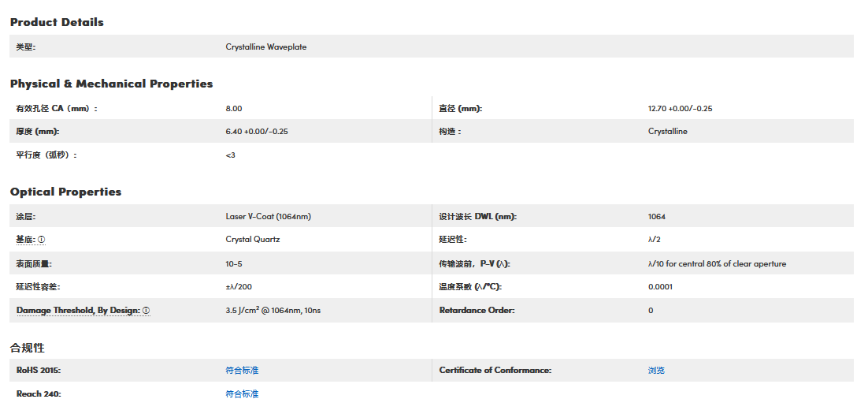Click the 表面质量 label
868x414 pixels.
tap(34, 264)
